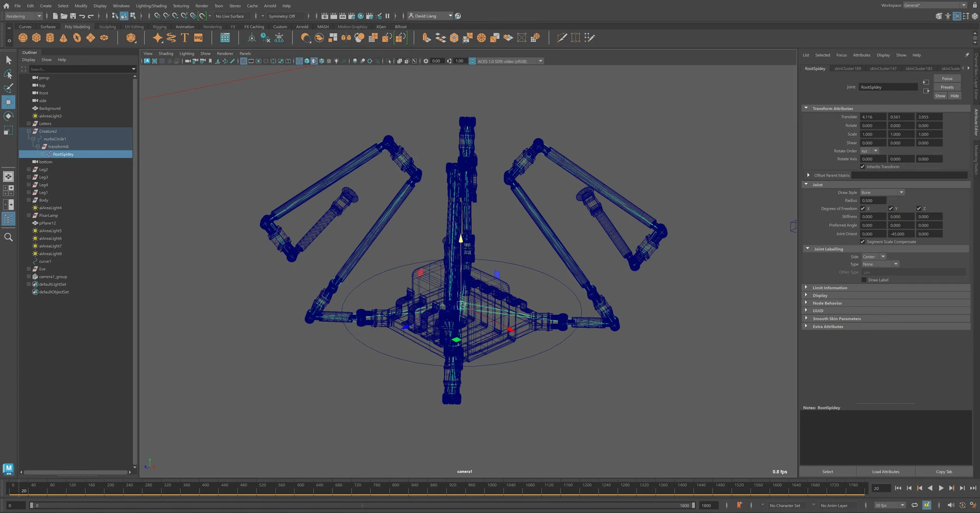Screen dimensions: 980x513
Task: Click the Load Attributes button
Action: pyautogui.click(x=885, y=472)
